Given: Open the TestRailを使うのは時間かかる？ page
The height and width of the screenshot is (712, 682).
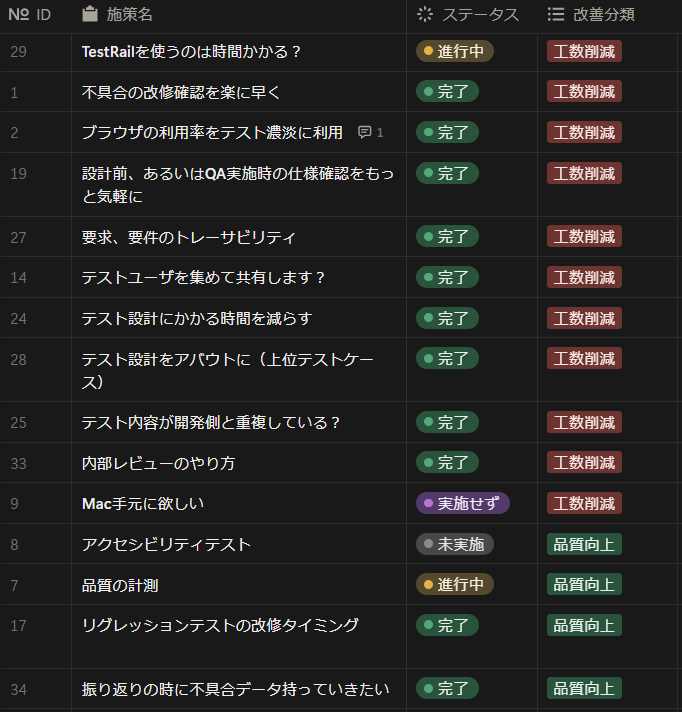Looking at the screenshot, I should pyautogui.click(x=191, y=52).
